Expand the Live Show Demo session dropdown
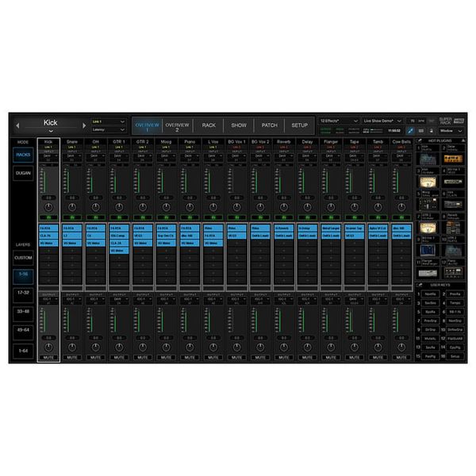The height and width of the screenshot is (476, 476). point(382,121)
